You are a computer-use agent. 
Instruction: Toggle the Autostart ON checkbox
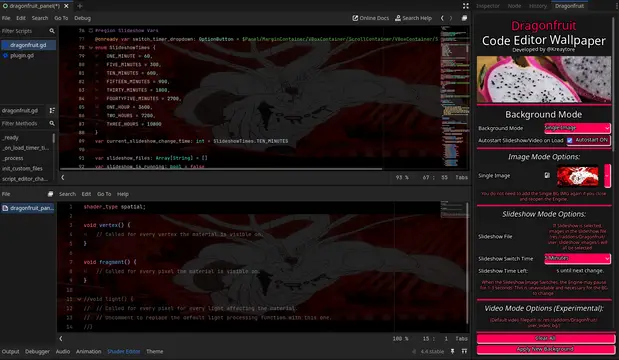570,140
